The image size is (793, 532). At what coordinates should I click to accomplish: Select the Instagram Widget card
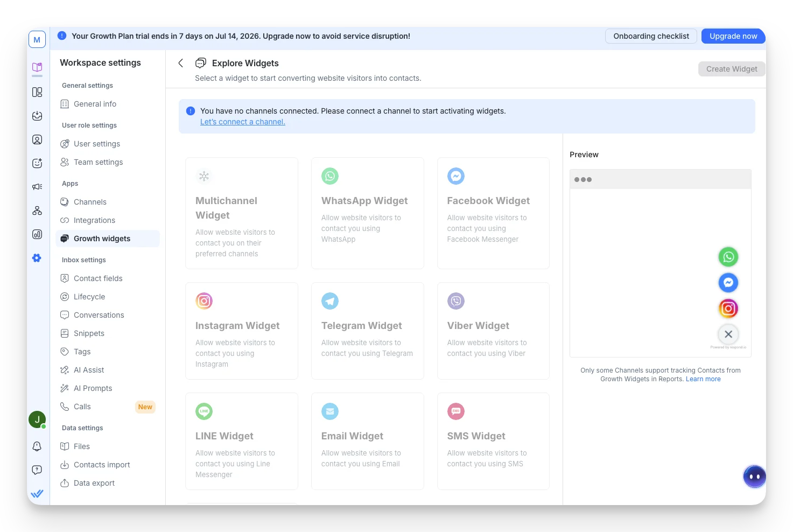pyautogui.click(x=242, y=331)
